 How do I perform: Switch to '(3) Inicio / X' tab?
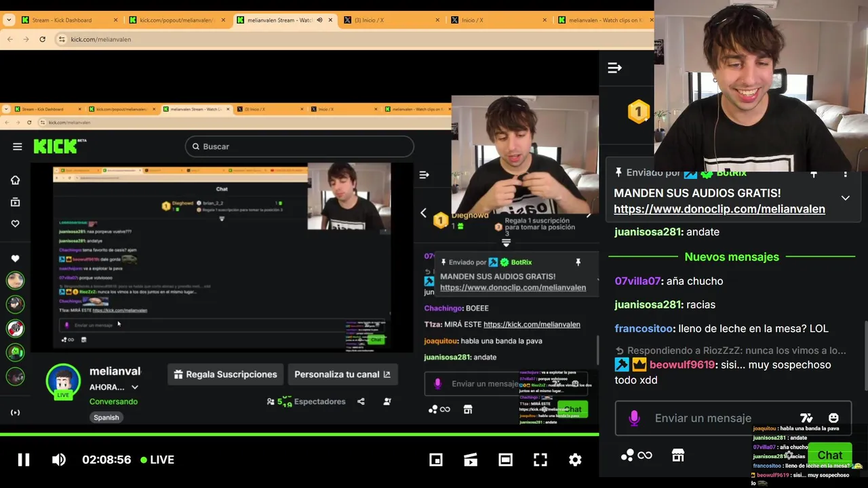click(391, 20)
